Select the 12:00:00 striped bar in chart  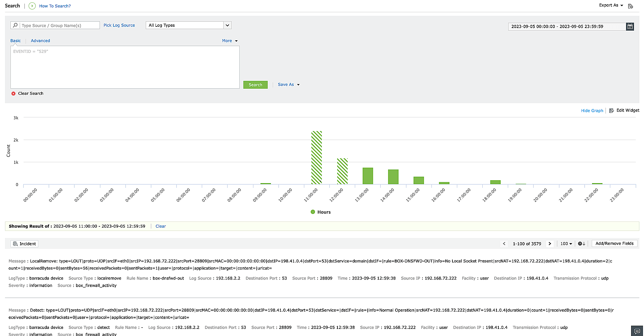click(342, 171)
